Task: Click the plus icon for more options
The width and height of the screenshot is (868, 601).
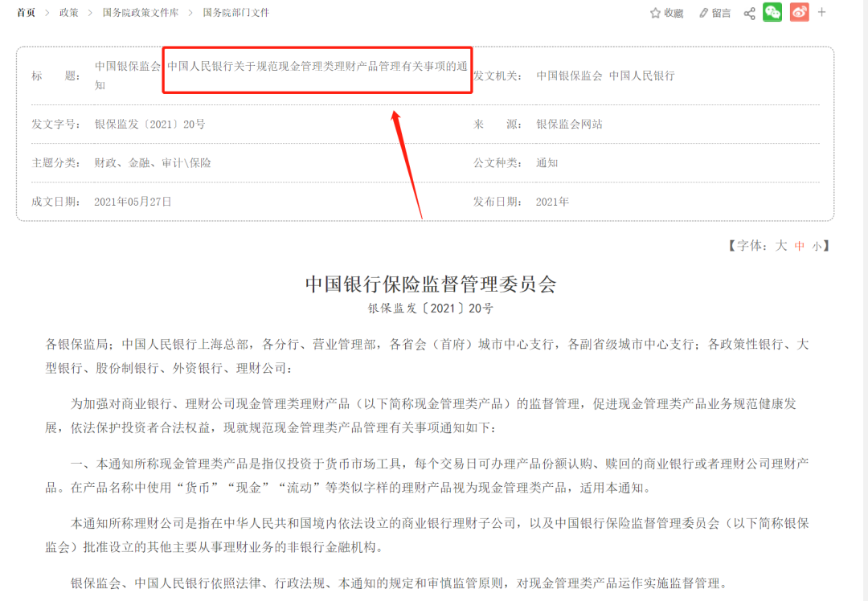Action: [821, 12]
